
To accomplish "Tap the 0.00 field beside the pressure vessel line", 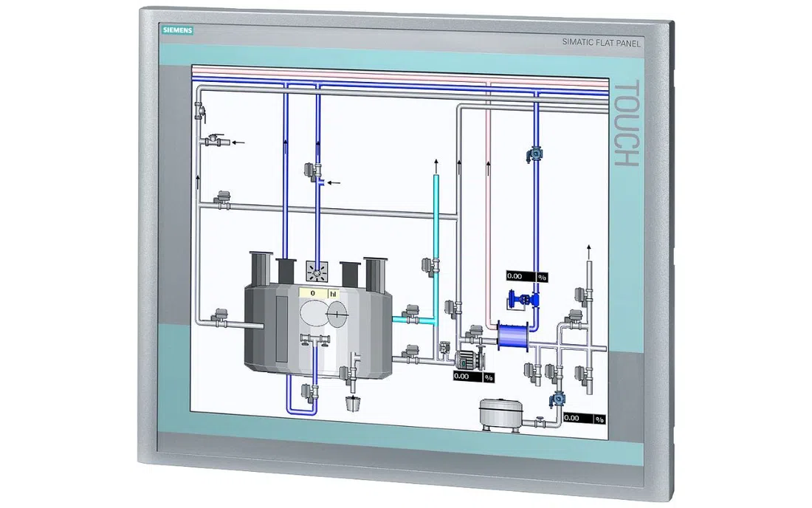I will [x=578, y=418].
